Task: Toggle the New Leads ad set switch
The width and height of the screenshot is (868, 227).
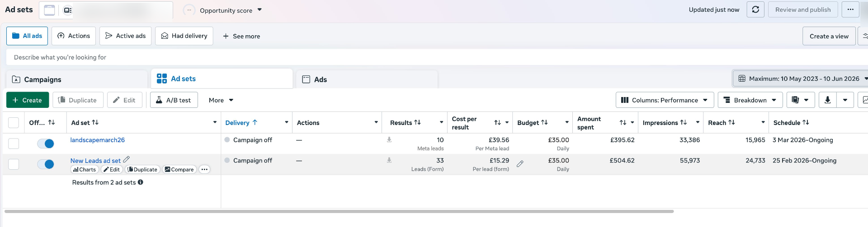Action: pyautogui.click(x=46, y=164)
